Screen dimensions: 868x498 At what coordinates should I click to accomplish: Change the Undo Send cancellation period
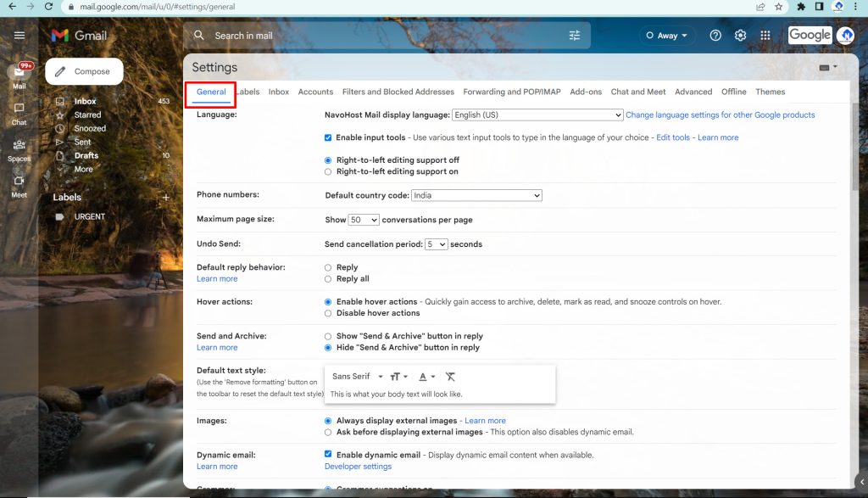[435, 243]
